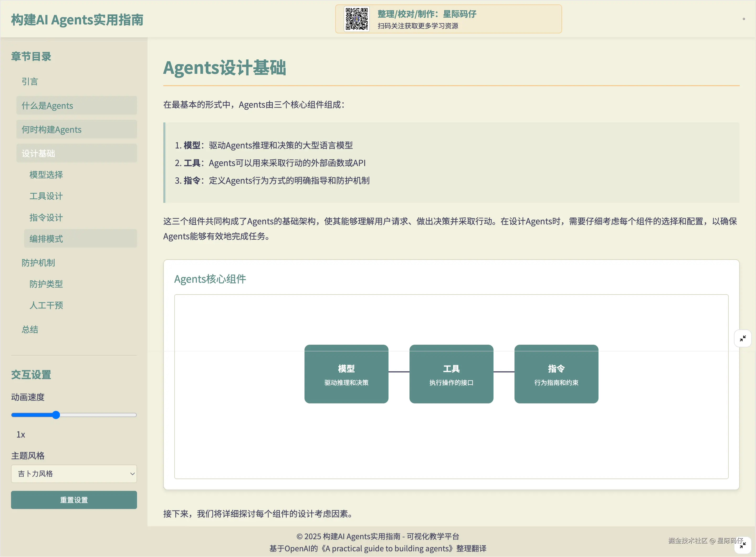This screenshot has width=756, height=557.
Task: Click the small circle icon in the top-right header
Action: click(744, 19)
